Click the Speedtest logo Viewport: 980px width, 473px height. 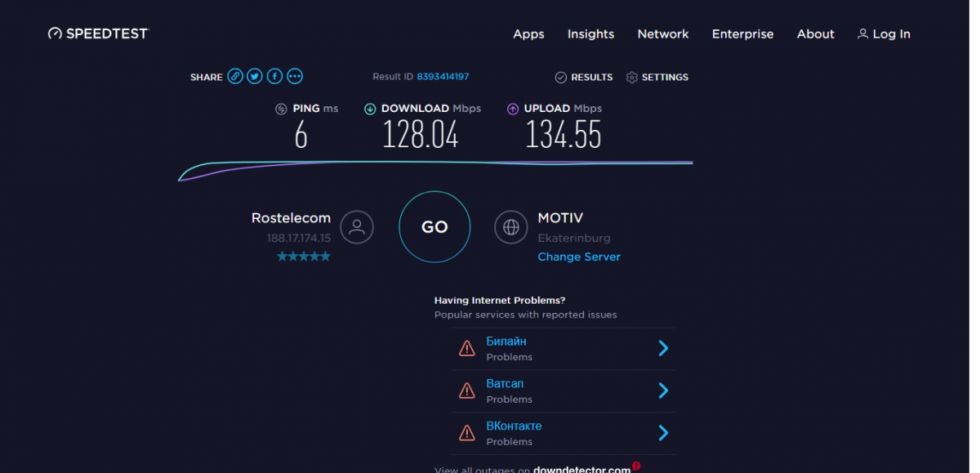pos(99,33)
